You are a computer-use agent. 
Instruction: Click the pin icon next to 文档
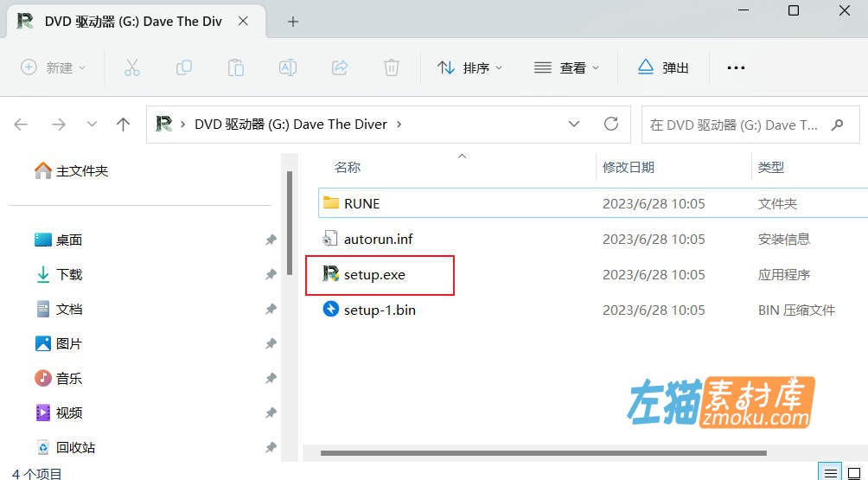[271, 309]
